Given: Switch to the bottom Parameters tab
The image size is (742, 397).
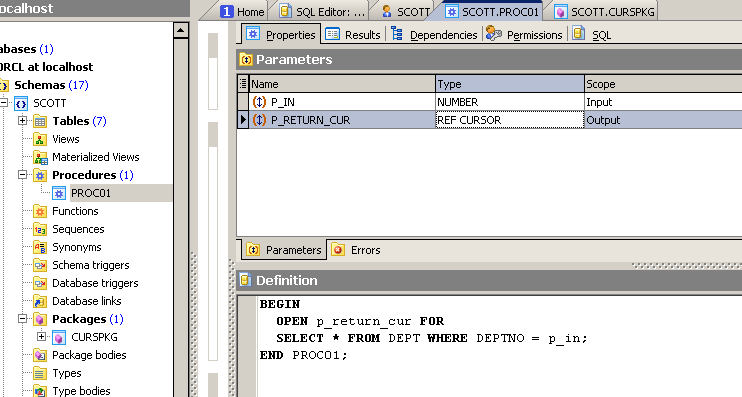Looking at the screenshot, I should tap(284, 250).
